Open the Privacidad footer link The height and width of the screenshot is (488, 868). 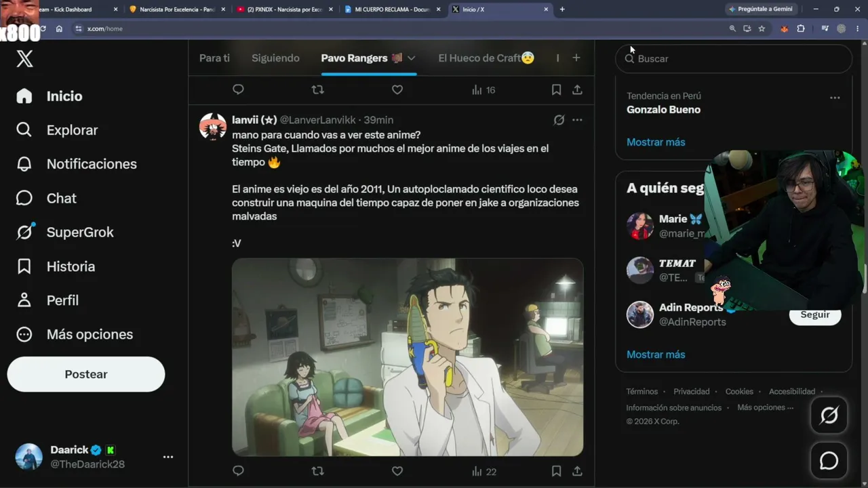(x=692, y=392)
